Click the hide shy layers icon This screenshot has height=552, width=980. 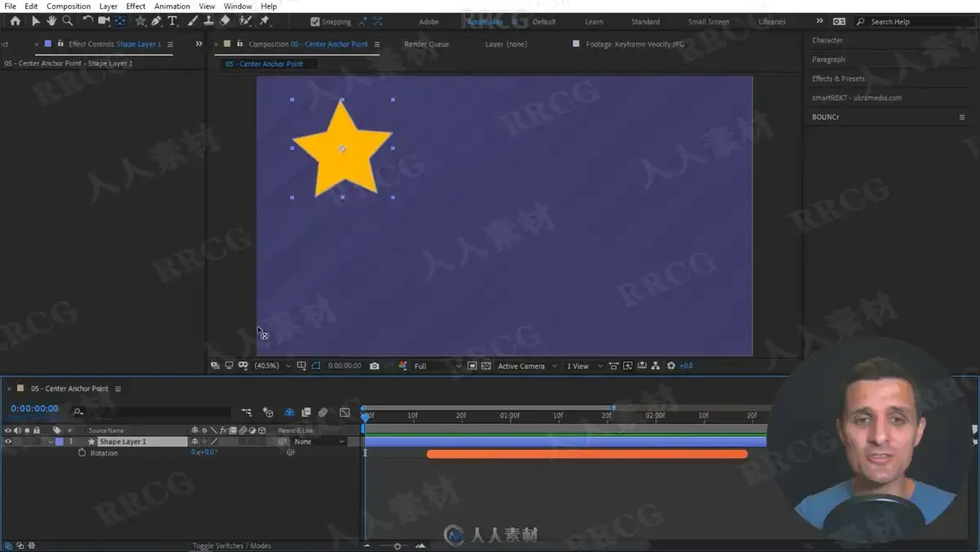coord(289,412)
